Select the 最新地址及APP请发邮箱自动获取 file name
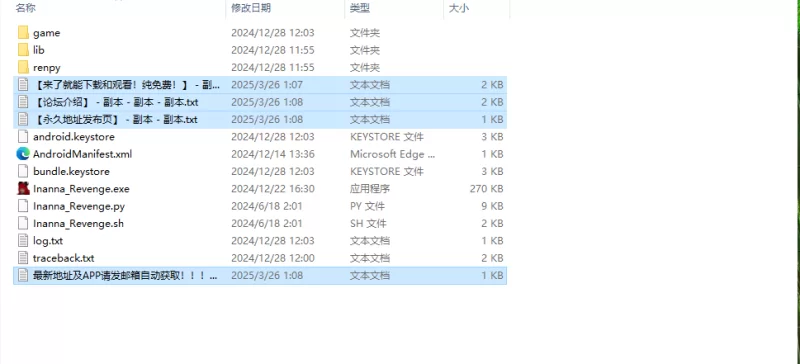Screen dimensions: 800x364 point(126,275)
